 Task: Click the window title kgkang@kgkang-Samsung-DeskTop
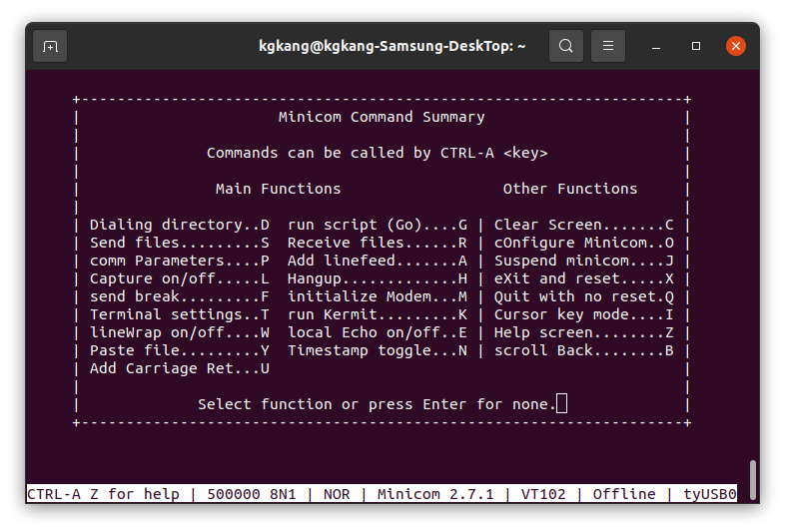tap(392, 46)
